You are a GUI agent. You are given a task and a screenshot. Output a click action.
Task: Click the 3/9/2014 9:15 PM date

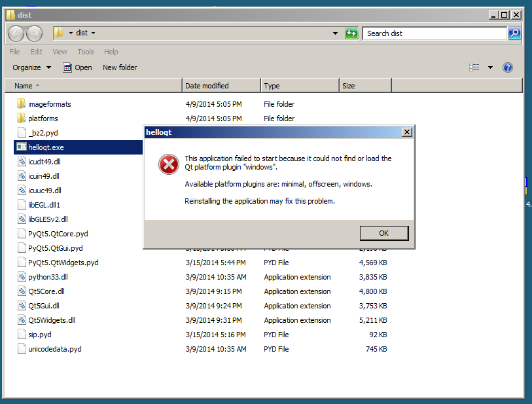pos(214,291)
